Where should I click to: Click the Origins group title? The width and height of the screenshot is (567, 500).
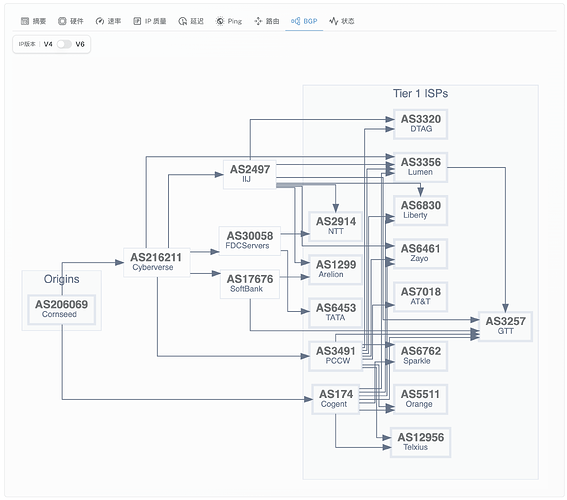click(61, 279)
